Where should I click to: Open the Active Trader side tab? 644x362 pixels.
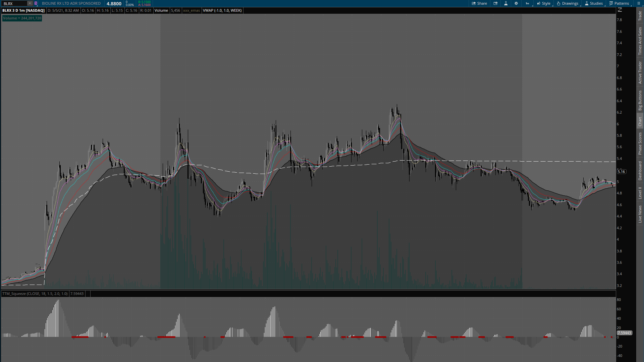[x=640, y=72]
